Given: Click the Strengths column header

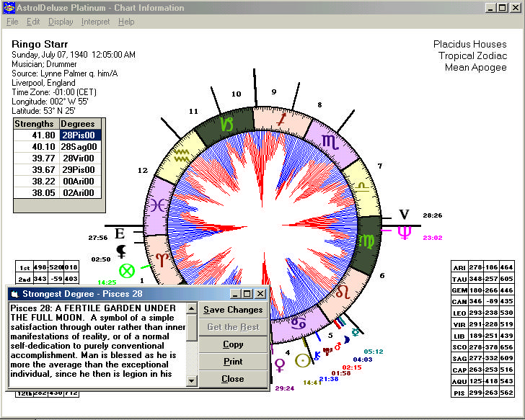Looking at the screenshot, I should (37, 124).
